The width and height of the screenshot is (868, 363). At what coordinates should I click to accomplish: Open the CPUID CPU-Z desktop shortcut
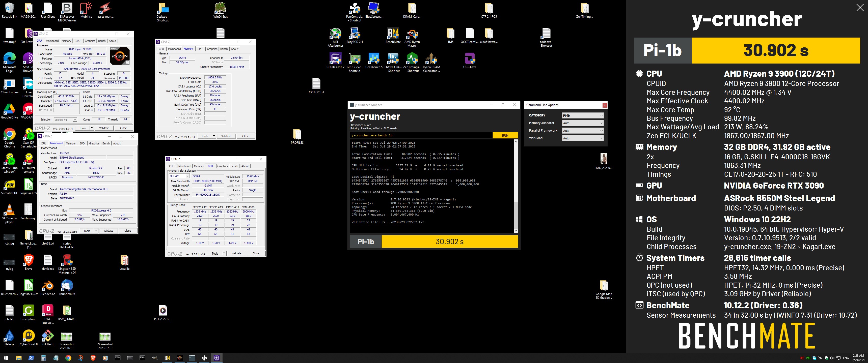(335, 60)
